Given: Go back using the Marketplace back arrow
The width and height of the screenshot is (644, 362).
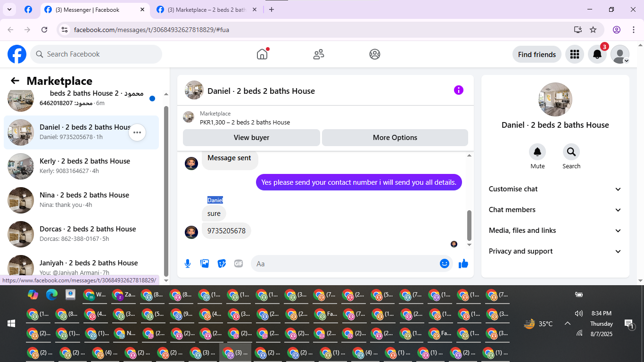Looking at the screenshot, I should pyautogui.click(x=15, y=81).
